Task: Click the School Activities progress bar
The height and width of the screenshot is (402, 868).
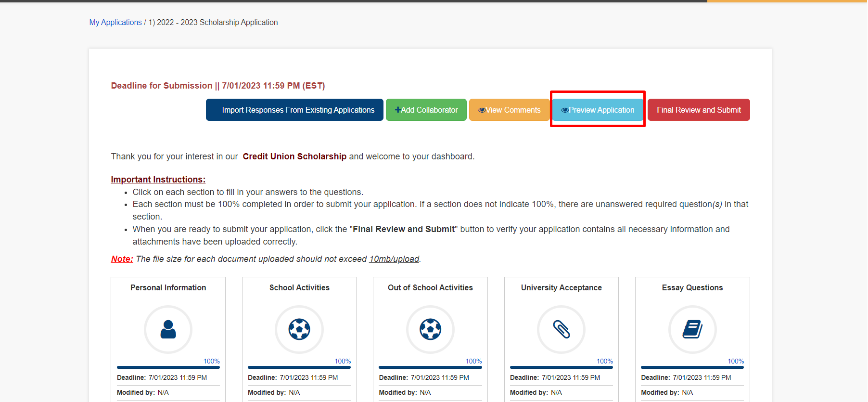Action: (x=299, y=367)
